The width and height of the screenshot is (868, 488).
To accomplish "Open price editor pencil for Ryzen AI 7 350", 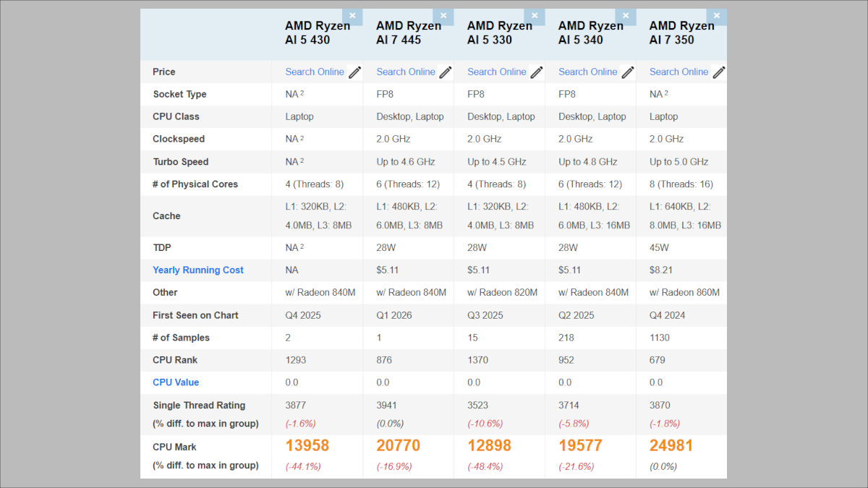I will coord(718,72).
